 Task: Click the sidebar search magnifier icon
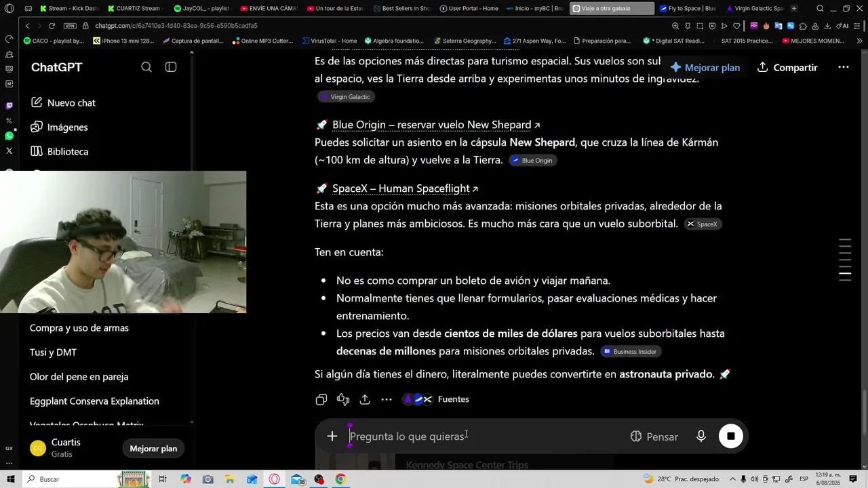pyautogui.click(x=146, y=67)
